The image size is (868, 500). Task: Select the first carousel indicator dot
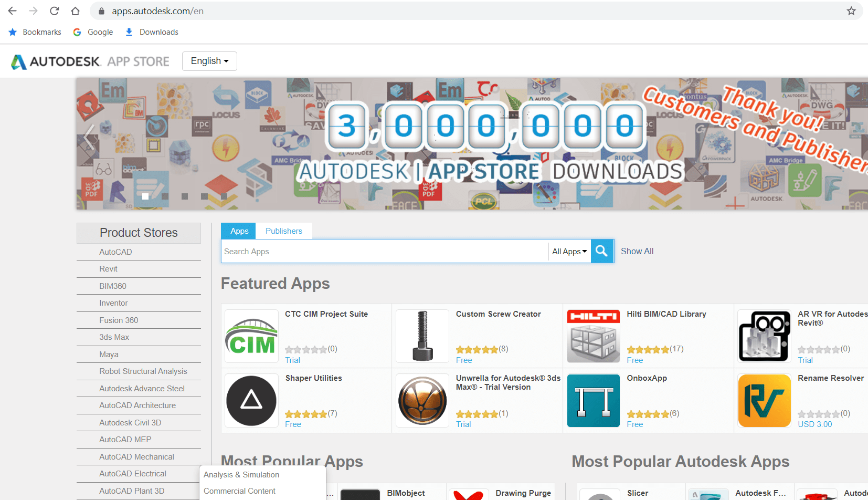coord(145,196)
